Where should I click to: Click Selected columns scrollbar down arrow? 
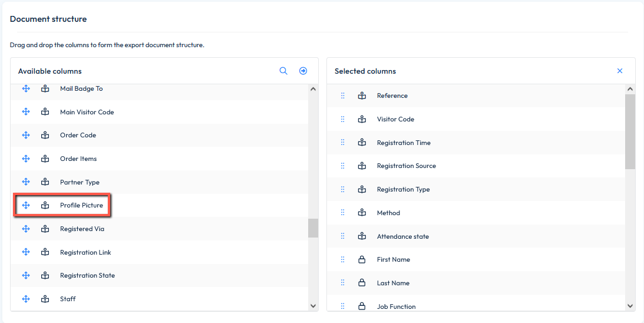pyautogui.click(x=630, y=306)
